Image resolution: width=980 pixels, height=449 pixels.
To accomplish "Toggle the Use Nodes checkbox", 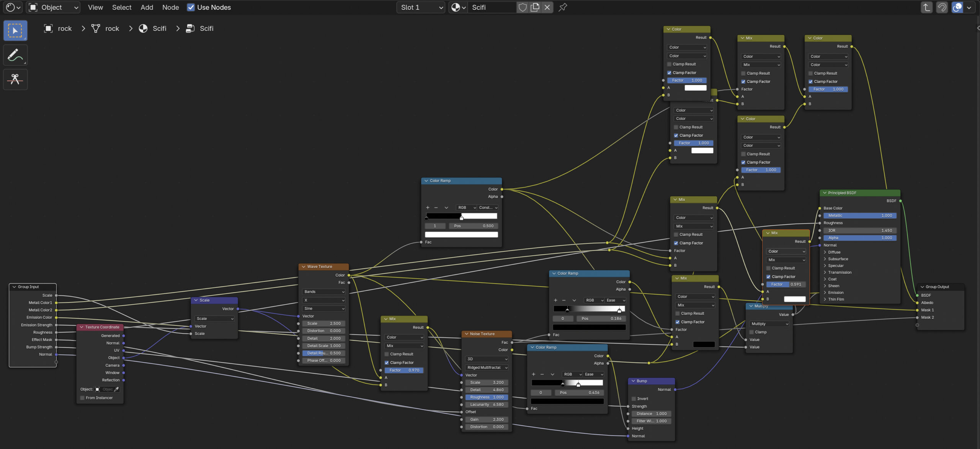I will pyautogui.click(x=191, y=7).
